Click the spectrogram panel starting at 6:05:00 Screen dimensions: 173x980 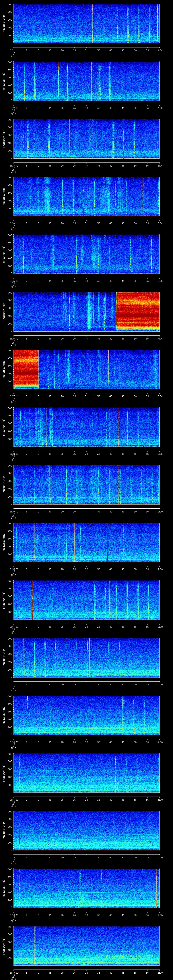coord(86,254)
